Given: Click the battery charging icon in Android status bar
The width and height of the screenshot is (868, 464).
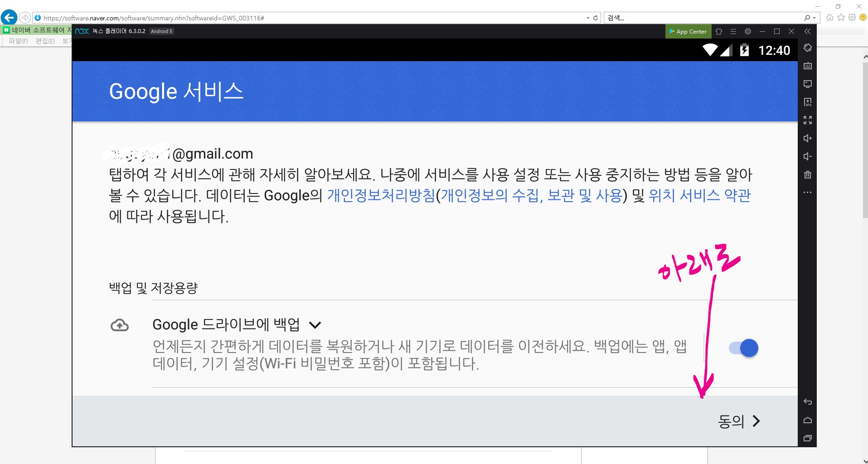Looking at the screenshot, I should point(744,50).
